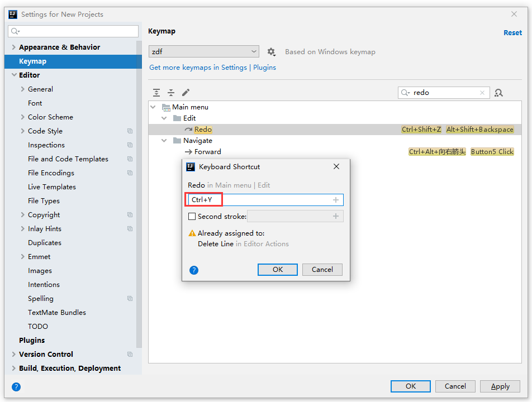Open the zdf keymap dropdown
The width and height of the screenshot is (532, 402).
(x=204, y=52)
